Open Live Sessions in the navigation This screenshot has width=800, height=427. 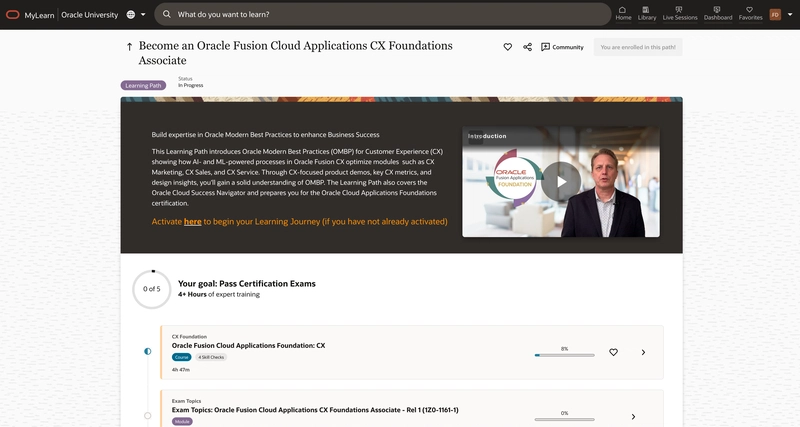[x=680, y=14]
